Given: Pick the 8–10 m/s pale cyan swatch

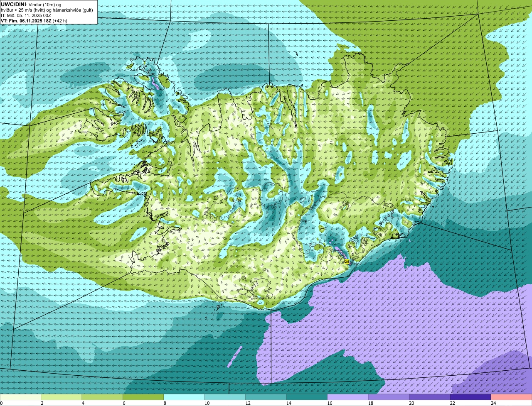Looking at the screenshot, I should point(184,397).
